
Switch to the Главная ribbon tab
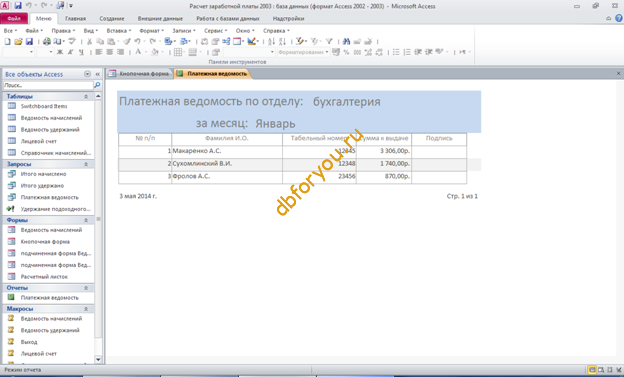[75, 19]
